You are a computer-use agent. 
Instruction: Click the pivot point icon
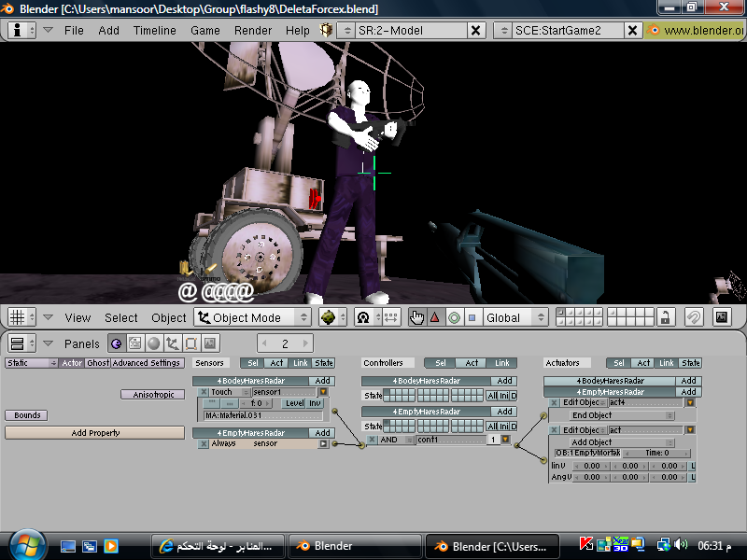367,317
